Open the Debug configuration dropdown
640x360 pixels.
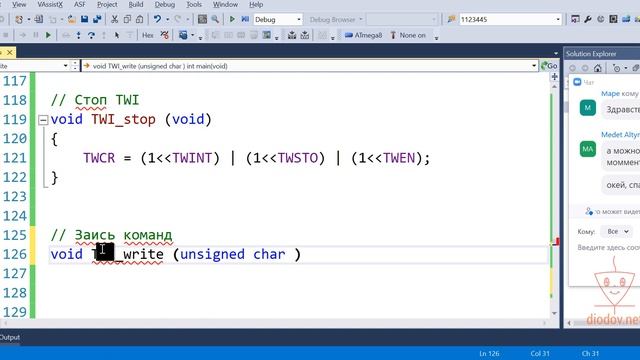click(x=299, y=19)
